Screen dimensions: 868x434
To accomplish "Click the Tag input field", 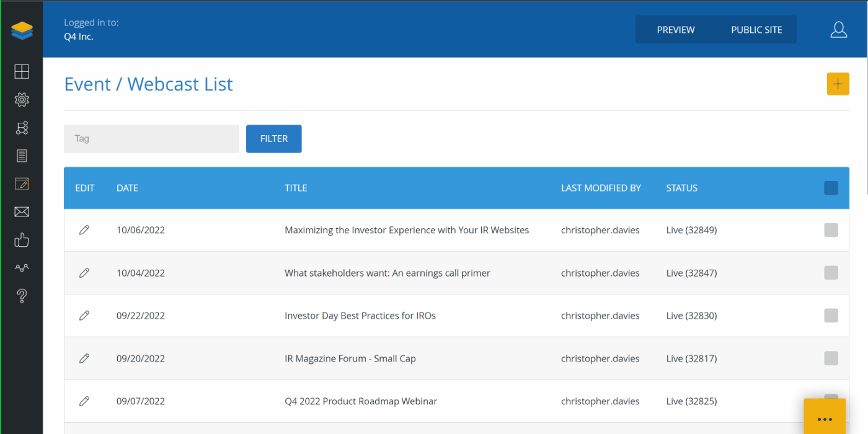I will tap(151, 139).
